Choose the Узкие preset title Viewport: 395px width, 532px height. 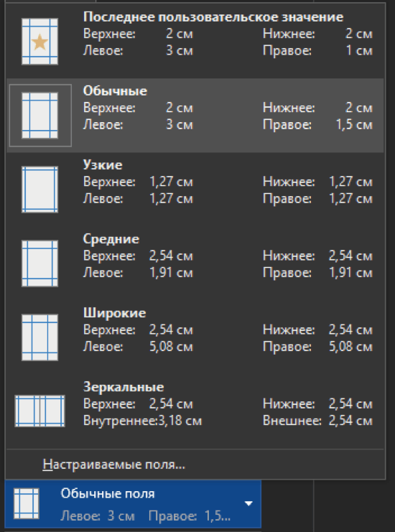point(103,164)
